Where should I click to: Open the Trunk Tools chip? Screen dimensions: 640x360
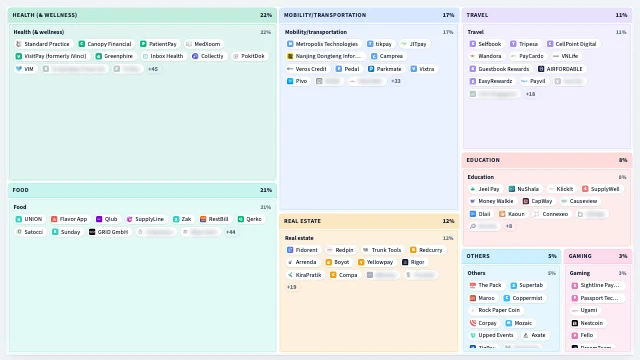(x=382, y=250)
